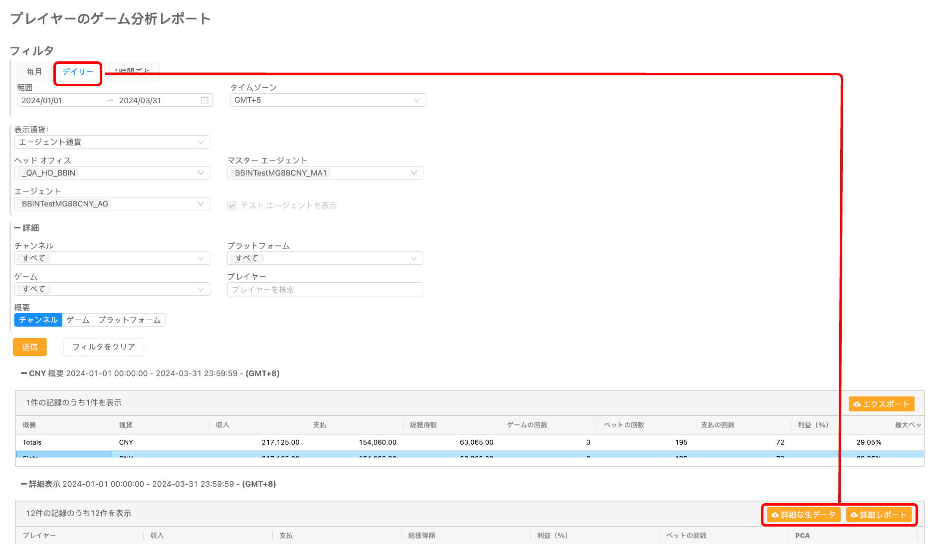933x560 pixels.
Task: Select チャンネル summary option
Action: pos(38,320)
